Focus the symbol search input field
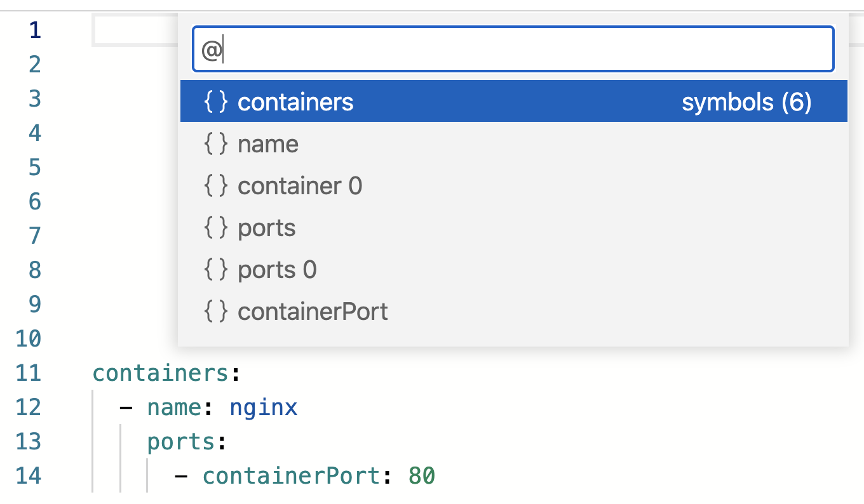This screenshot has width=864, height=504. point(513,50)
